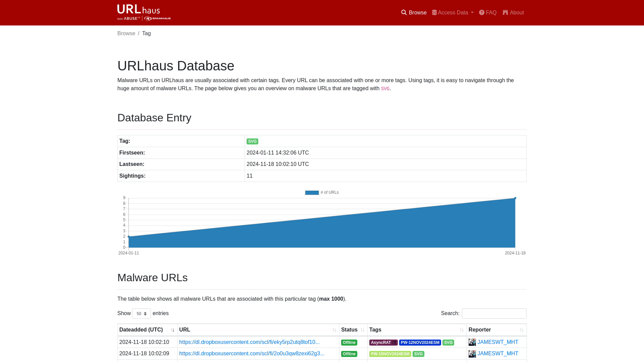Select the Sightings count 11

[x=250, y=176]
